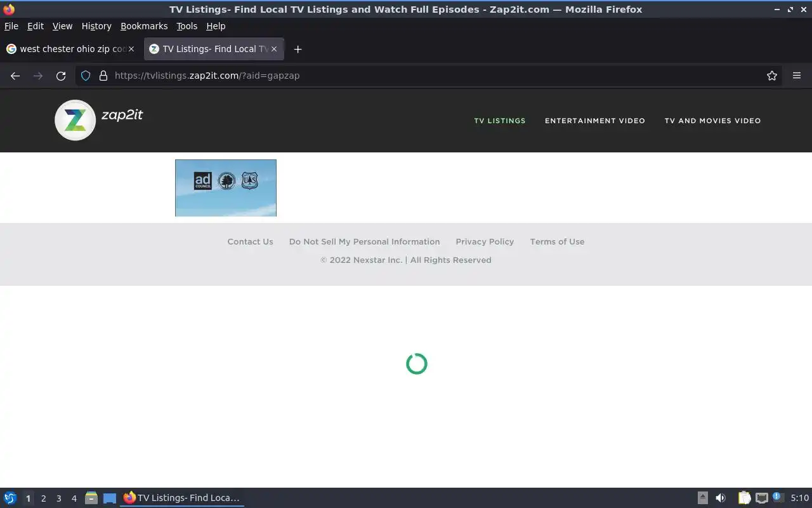Open the Bookmarks menu
The height and width of the screenshot is (508, 812).
(x=144, y=26)
